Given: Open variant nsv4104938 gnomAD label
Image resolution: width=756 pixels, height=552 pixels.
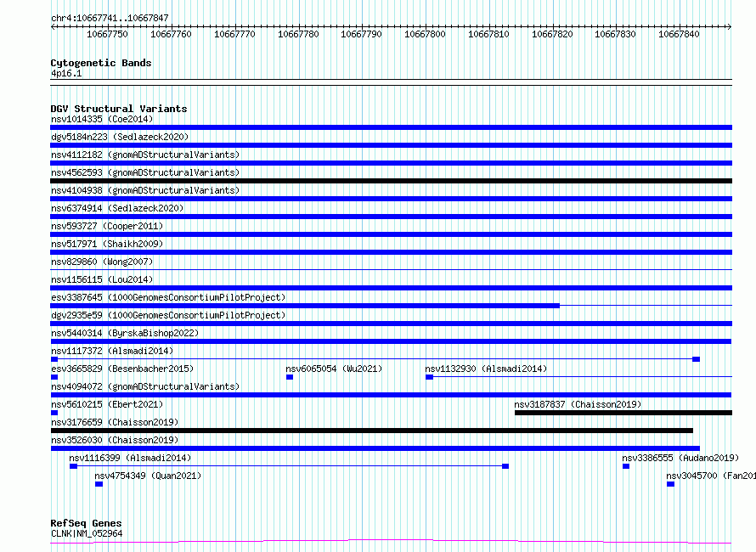Looking at the screenshot, I should pos(145,190).
